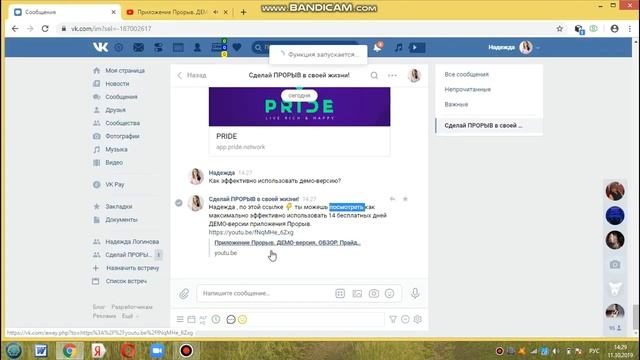
Task: Open Видео in the left sidebar
Action: 114,162
